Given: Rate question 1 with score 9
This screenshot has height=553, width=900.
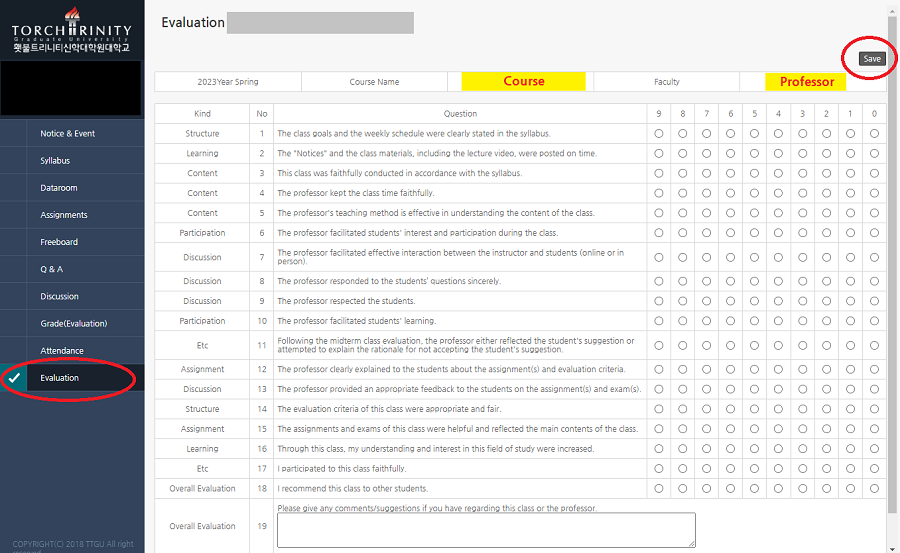Looking at the screenshot, I should tap(658, 133).
